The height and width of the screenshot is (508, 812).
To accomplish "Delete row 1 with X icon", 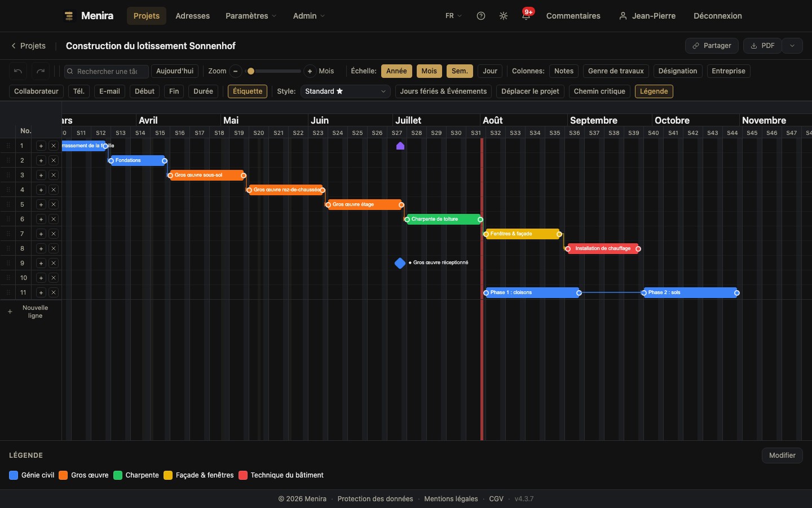I will (54, 146).
